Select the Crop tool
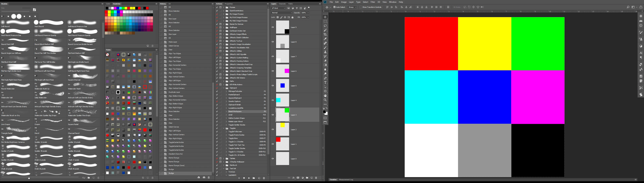This screenshot has height=183, width=644. tap(325, 35)
